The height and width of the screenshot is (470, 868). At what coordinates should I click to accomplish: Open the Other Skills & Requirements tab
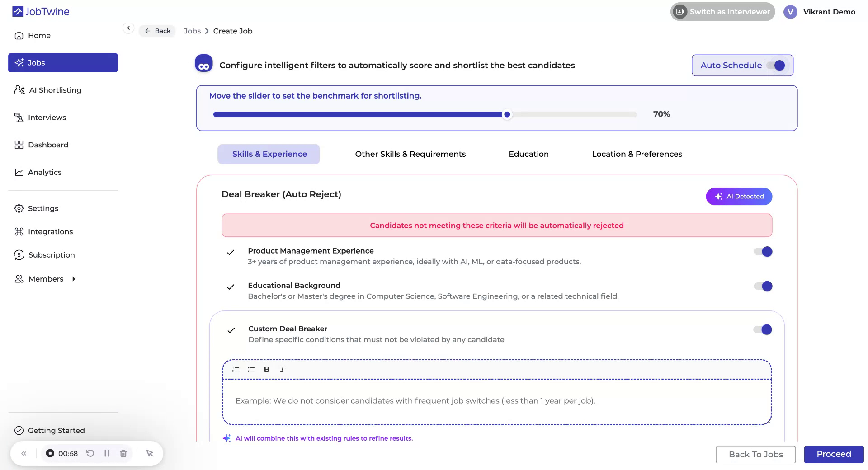point(410,154)
